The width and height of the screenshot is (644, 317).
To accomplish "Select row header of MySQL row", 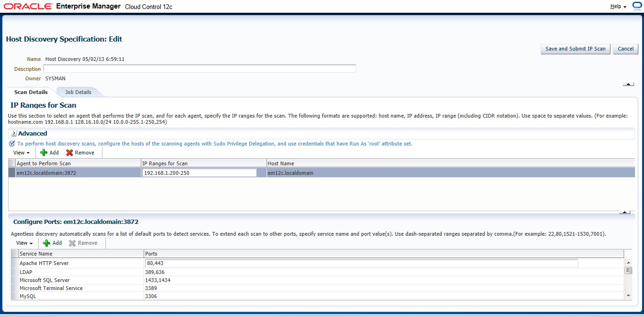I will 15,296.
